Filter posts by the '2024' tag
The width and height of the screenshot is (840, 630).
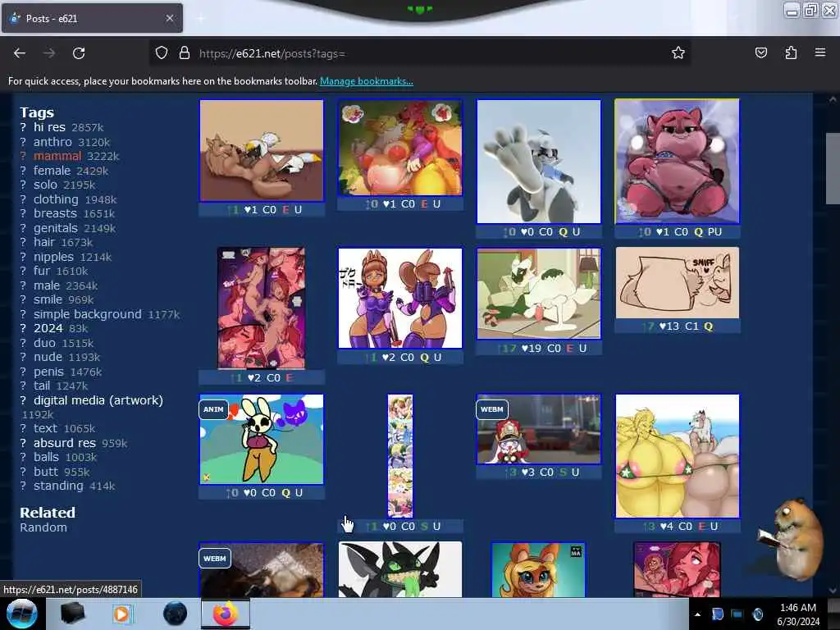(x=48, y=328)
